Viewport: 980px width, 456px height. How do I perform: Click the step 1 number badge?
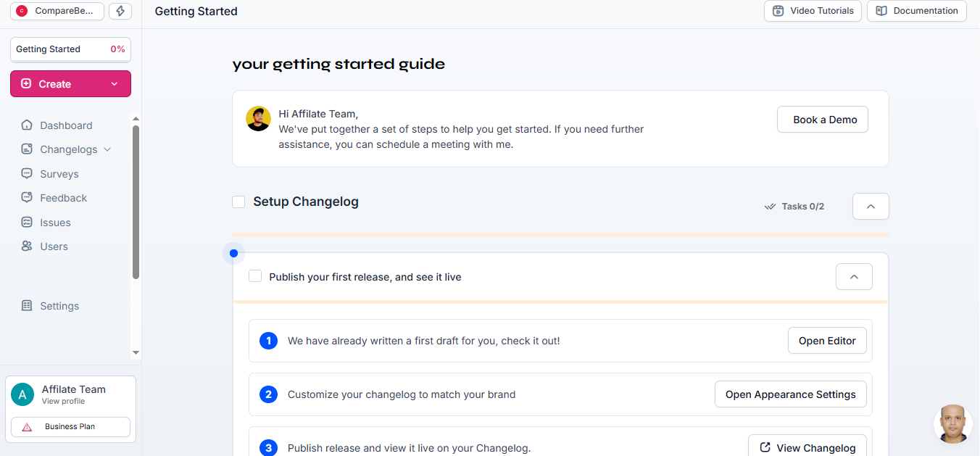click(x=268, y=341)
